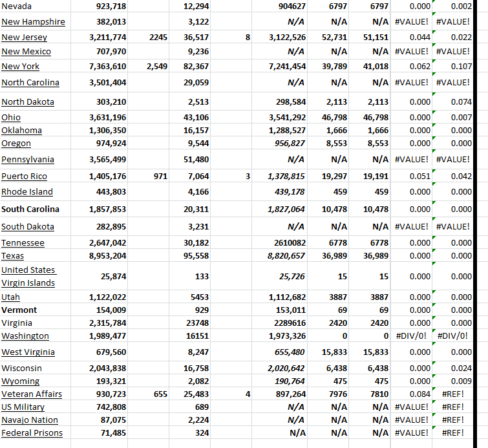Select italic cell 8,820,657

pyautogui.click(x=279, y=256)
